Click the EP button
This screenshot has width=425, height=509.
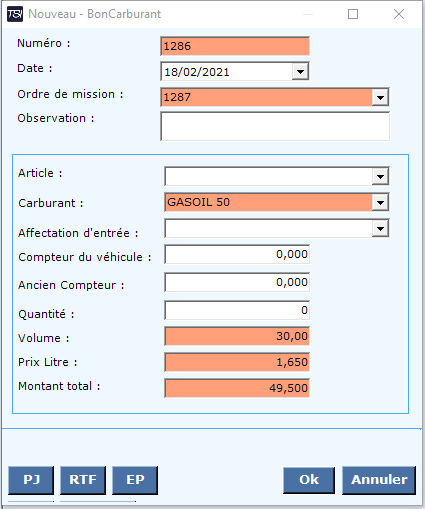[x=135, y=480]
